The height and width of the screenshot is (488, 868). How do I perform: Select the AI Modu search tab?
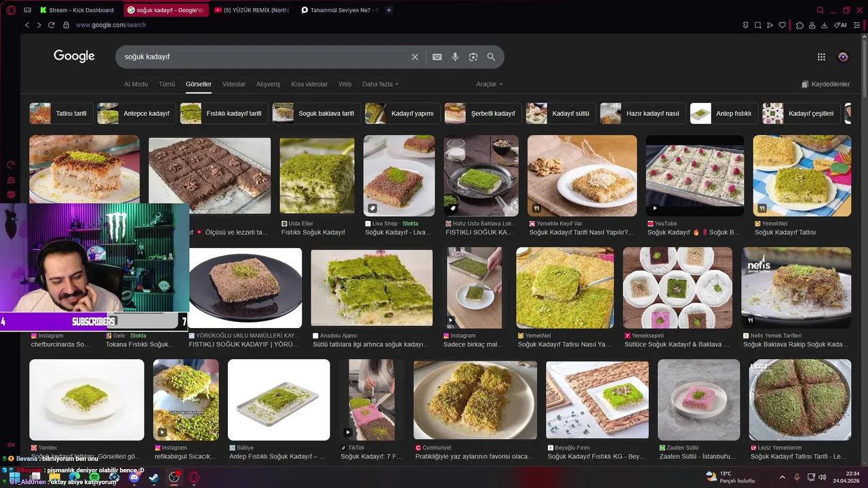coord(136,84)
